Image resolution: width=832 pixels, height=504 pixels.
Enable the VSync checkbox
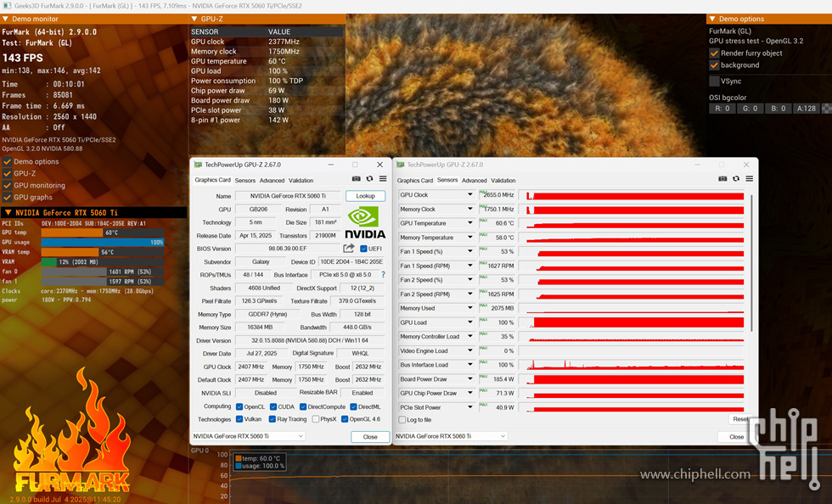[714, 81]
